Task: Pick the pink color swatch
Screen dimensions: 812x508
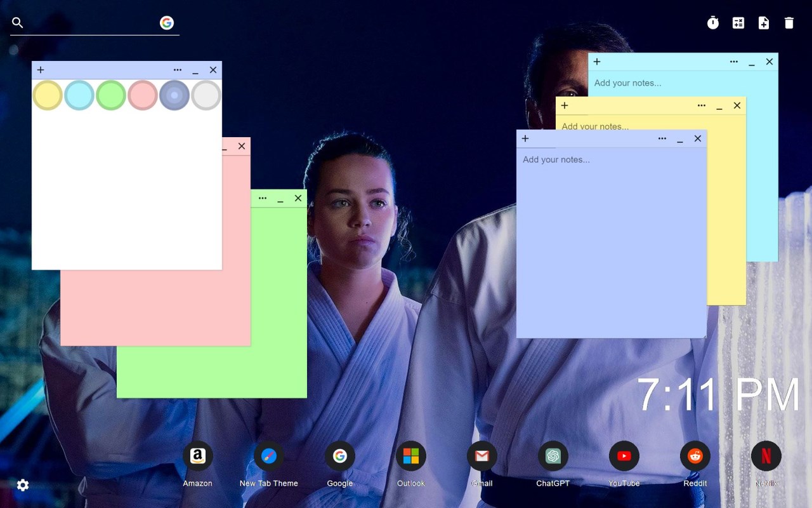Action: (x=143, y=95)
